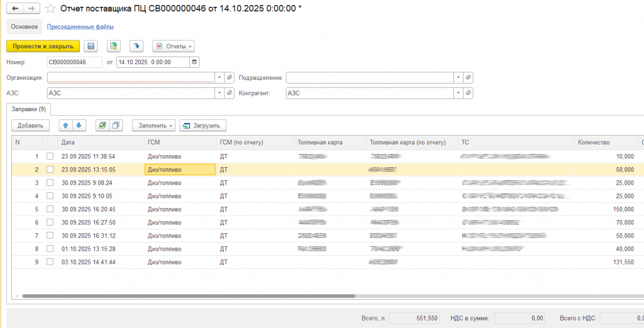The width and height of the screenshot is (644, 328).
Task: Save document with the floppy disk icon
Action: 91,46
